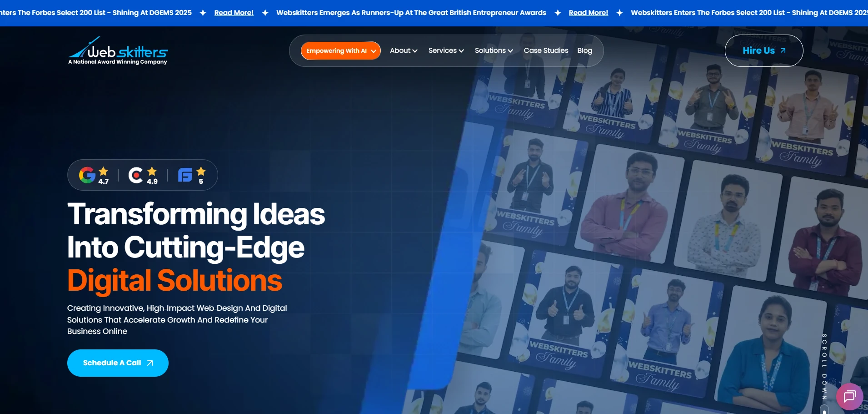The width and height of the screenshot is (868, 414).
Task: Expand the Solutions menu
Action: [494, 50]
